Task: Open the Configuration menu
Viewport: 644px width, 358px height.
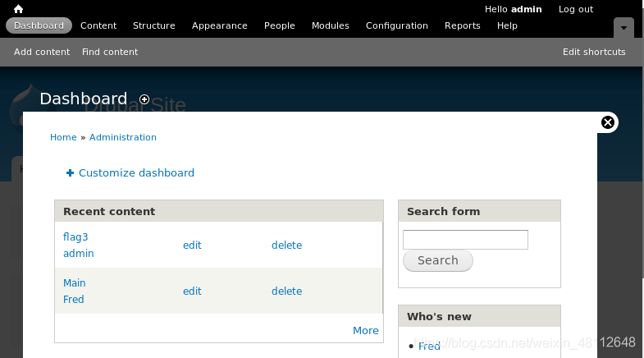Action: tap(397, 26)
